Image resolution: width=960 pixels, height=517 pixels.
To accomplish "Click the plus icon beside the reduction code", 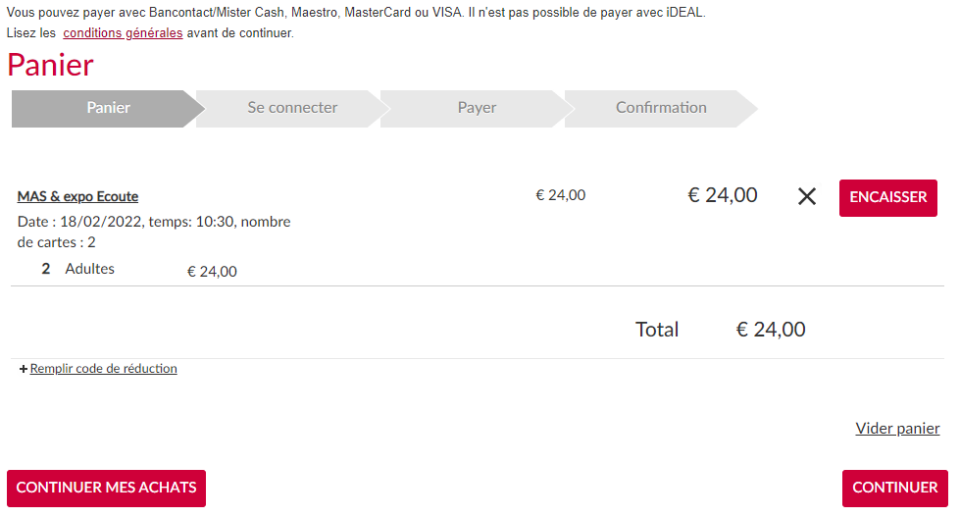I will 23,369.
